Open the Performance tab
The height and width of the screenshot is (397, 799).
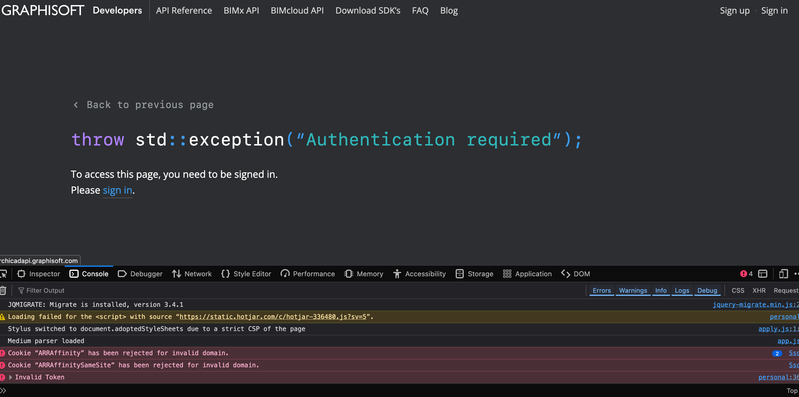[x=308, y=274]
